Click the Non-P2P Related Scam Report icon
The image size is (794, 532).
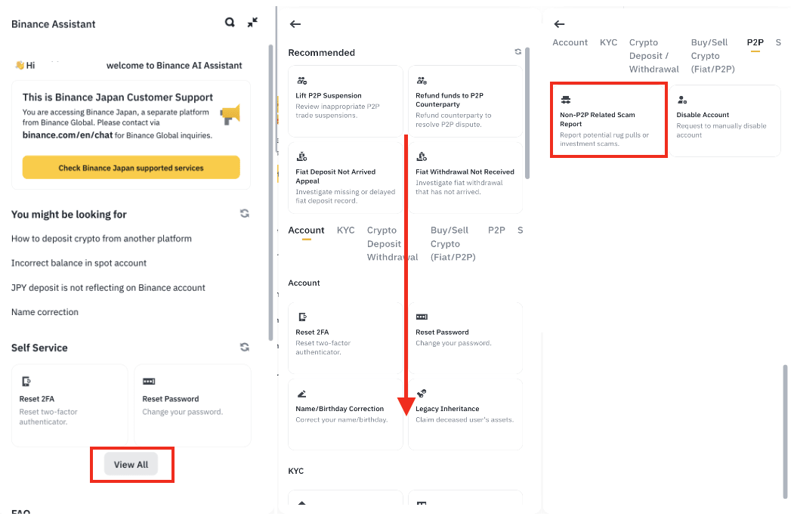566,99
